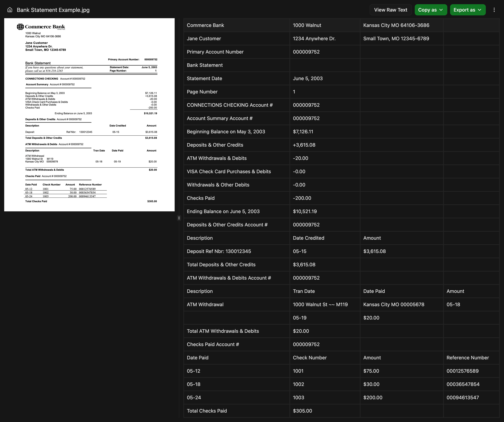Click the panel resize handle between views
The height and width of the screenshot is (422, 504).
click(179, 218)
